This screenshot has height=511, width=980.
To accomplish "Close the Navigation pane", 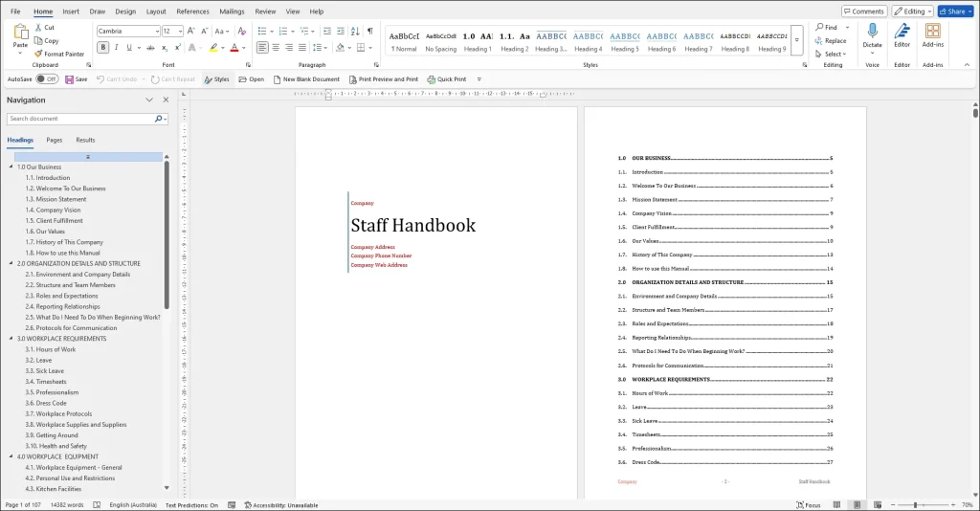I will 166,100.
